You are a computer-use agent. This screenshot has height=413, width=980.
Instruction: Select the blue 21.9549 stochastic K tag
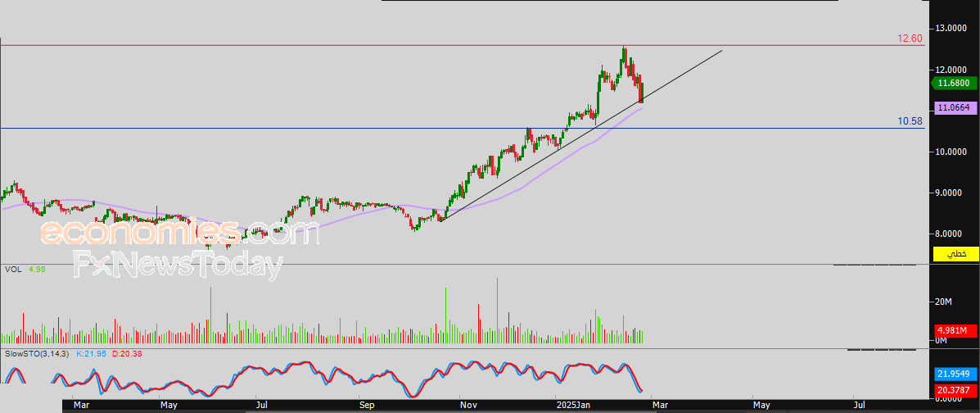click(x=955, y=374)
